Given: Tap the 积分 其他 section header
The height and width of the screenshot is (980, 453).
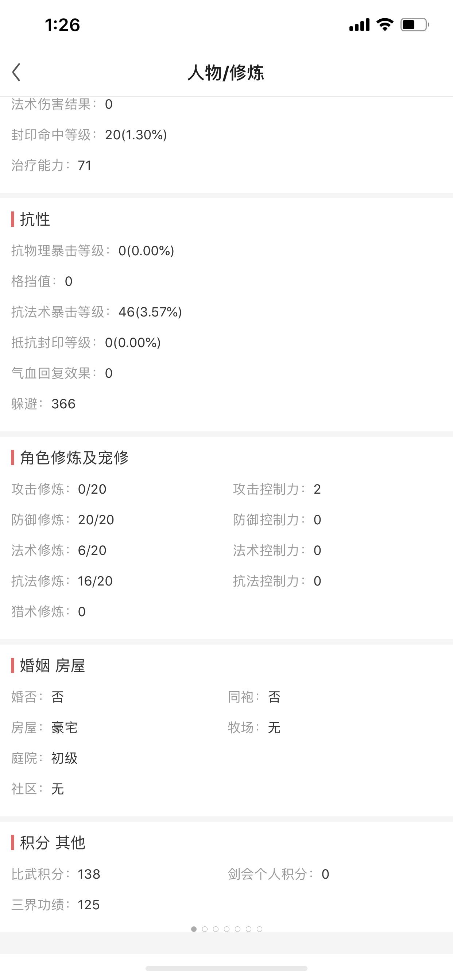Looking at the screenshot, I should (52, 843).
